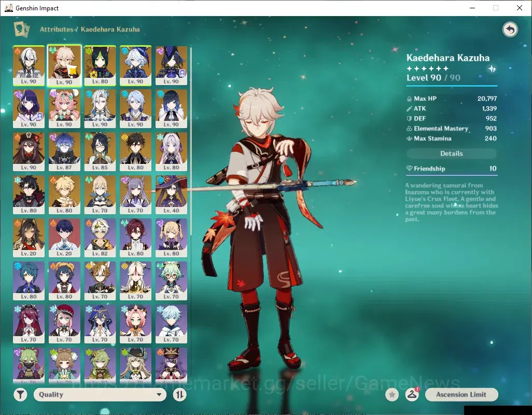Click the Max HP stat value
The width and height of the screenshot is (532, 415).
pyautogui.click(x=487, y=99)
